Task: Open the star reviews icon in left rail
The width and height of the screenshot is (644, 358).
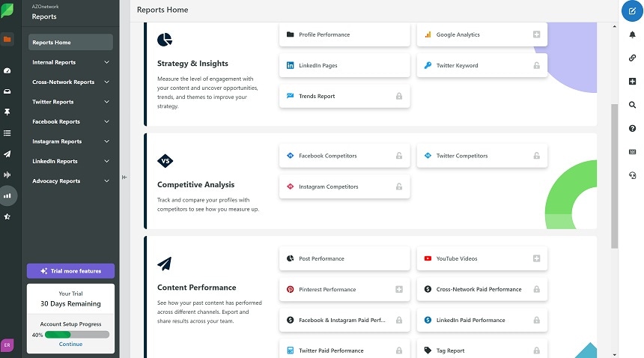Action: (7, 216)
